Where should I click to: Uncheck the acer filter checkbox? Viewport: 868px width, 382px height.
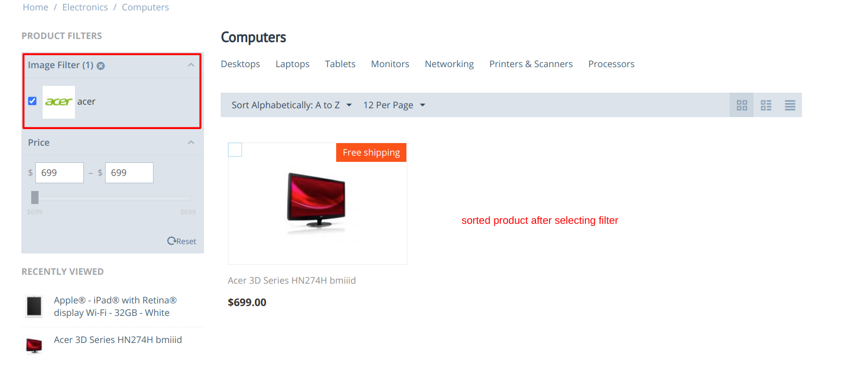[x=32, y=101]
